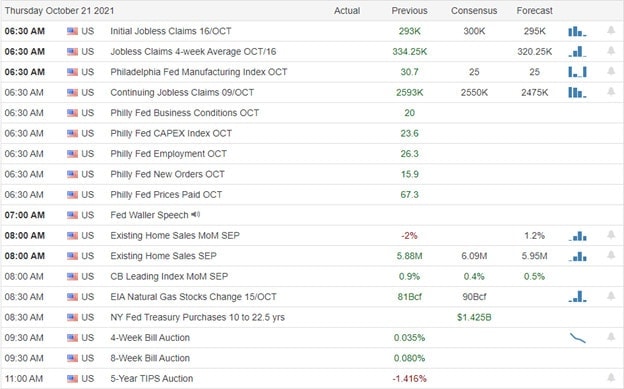Click US flag in CB Leading Index row
Viewport: 624px width, 389px height.
coord(72,276)
